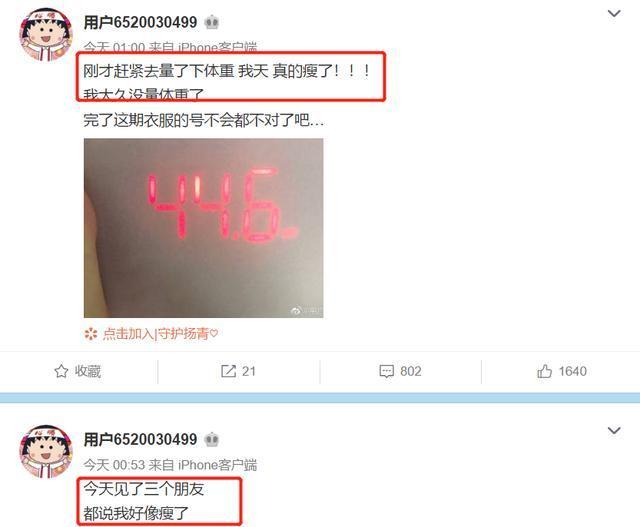
Task: Click the comment count 802
Action: click(x=411, y=371)
